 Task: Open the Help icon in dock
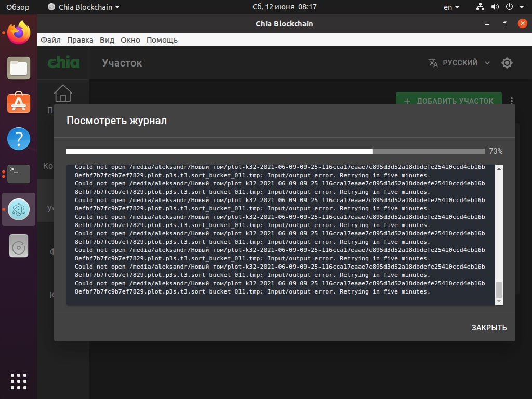[19, 139]
